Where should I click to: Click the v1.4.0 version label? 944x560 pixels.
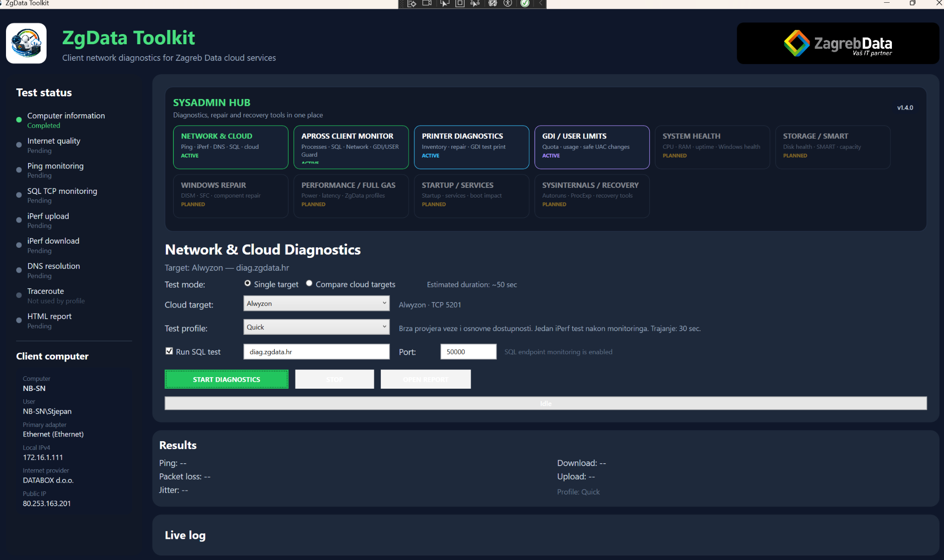pos(905,108)
